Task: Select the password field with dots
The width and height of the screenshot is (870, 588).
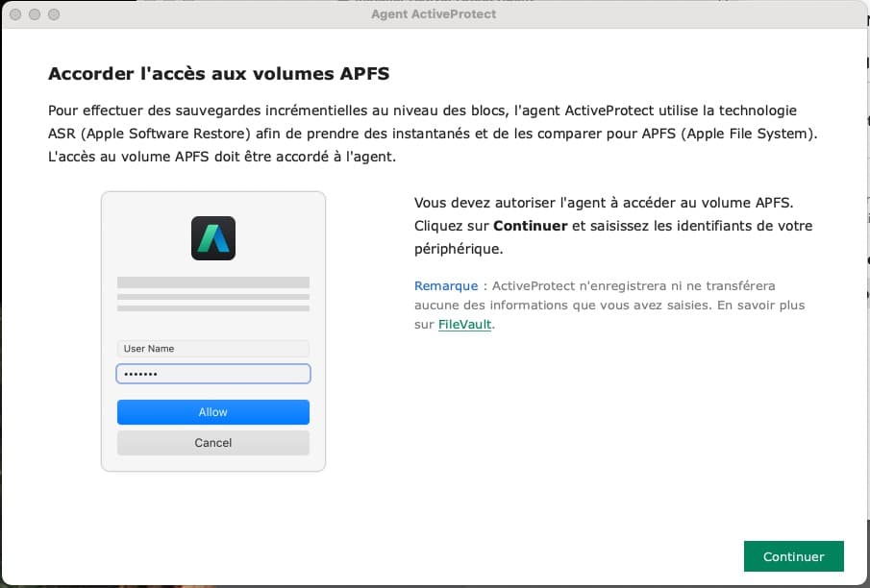Action: tap(213, 374)
